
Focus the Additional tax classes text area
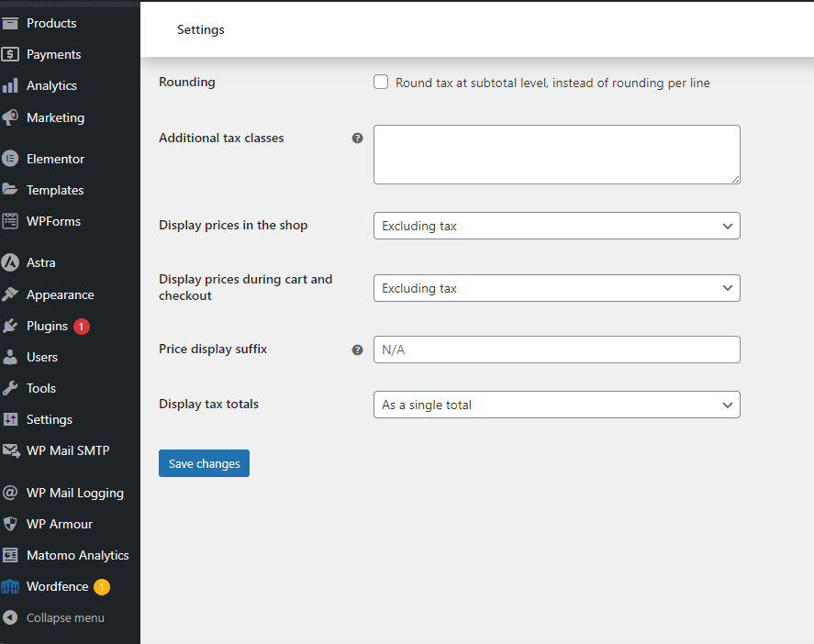pyautogui.click(x=556, y=154)
